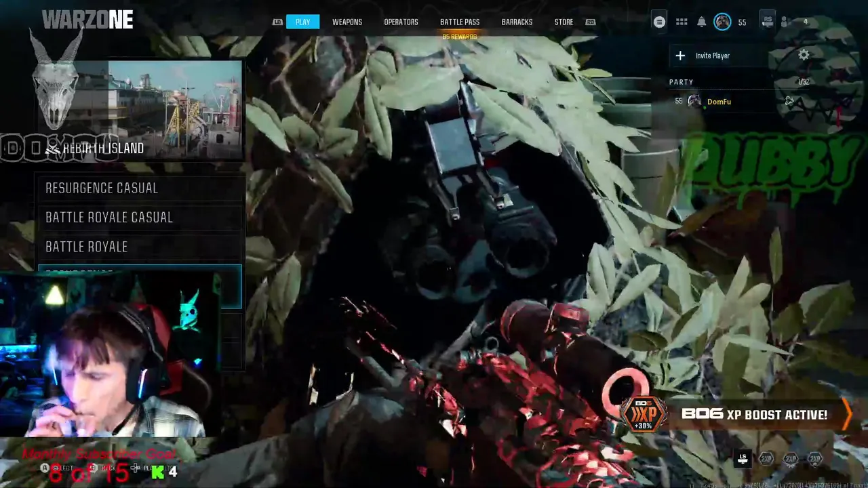This screenshot has width=868, height=488.
Task: Select Battle Royale Casual mode
Action: [x=140, y=217]
